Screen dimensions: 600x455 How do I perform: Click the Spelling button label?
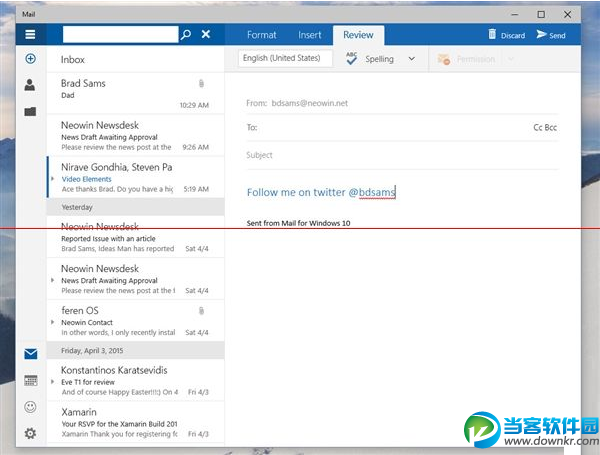[x=379, y=59]
